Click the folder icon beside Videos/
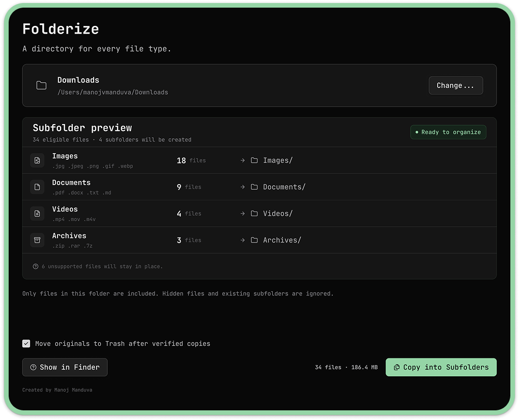This screenshot has height=420, width=519. tap(254, 214)
